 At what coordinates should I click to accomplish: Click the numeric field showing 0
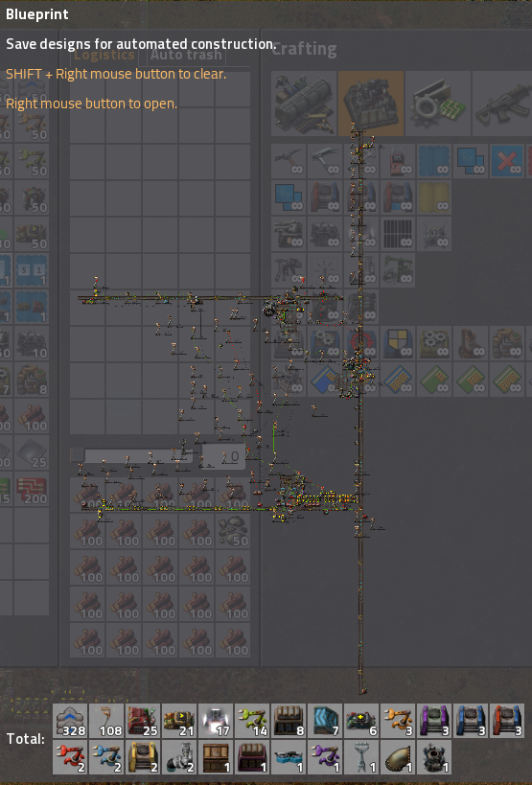[x=223, y=456]
